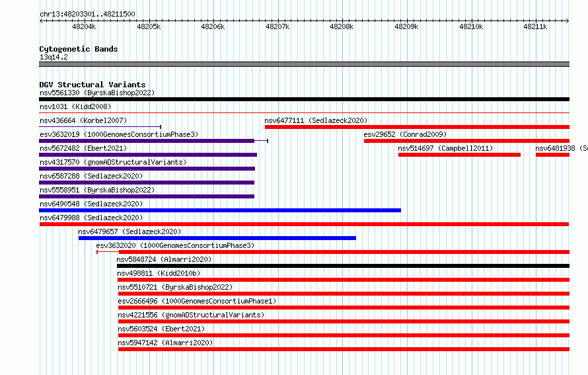Click the short red nsv6481938 bar
This screenshot has height=375, width=588.
(553, 155)
